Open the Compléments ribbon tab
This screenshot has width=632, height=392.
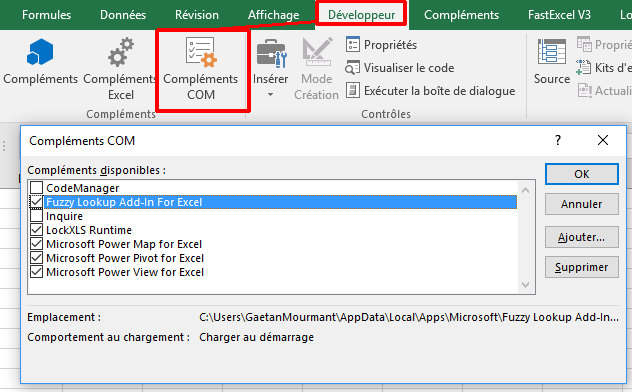[x=461, y=15]
